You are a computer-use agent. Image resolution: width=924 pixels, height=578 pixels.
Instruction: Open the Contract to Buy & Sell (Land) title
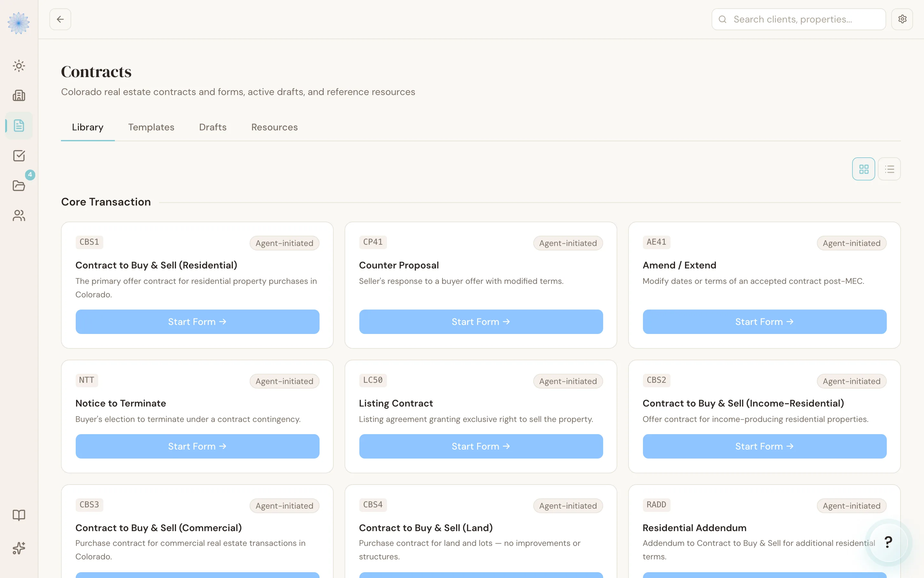click(x=426, y=528)
